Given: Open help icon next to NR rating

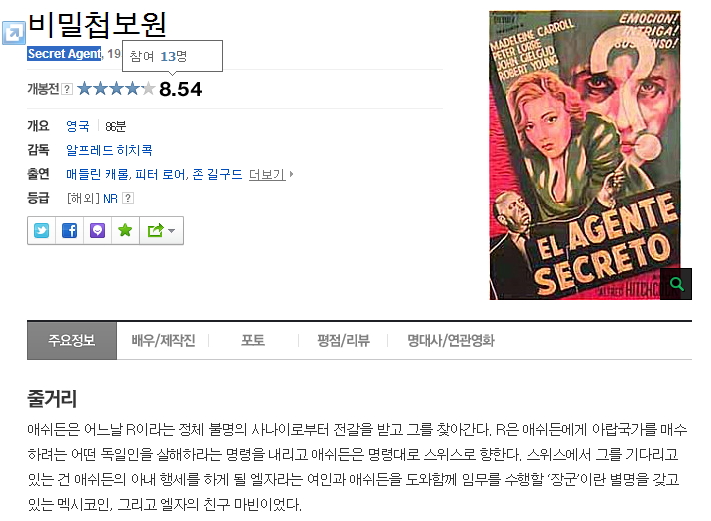Looking at the screenshot, I should coord(128,198).
